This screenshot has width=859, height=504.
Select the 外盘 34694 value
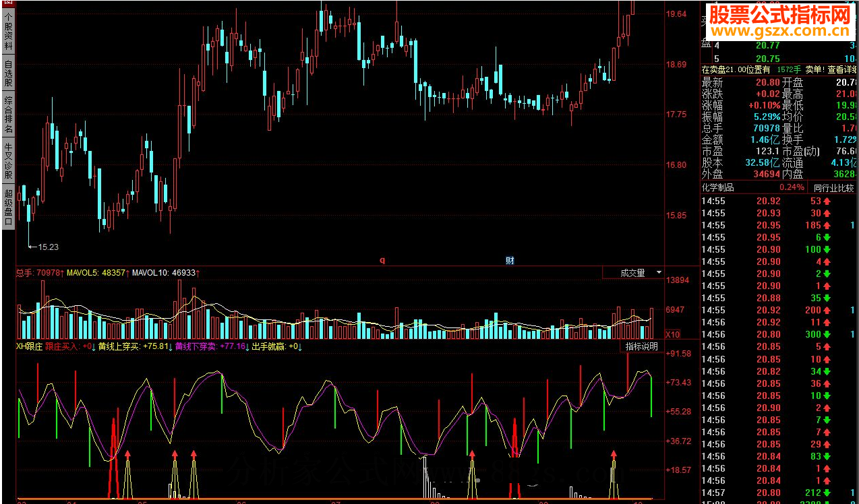767,174
